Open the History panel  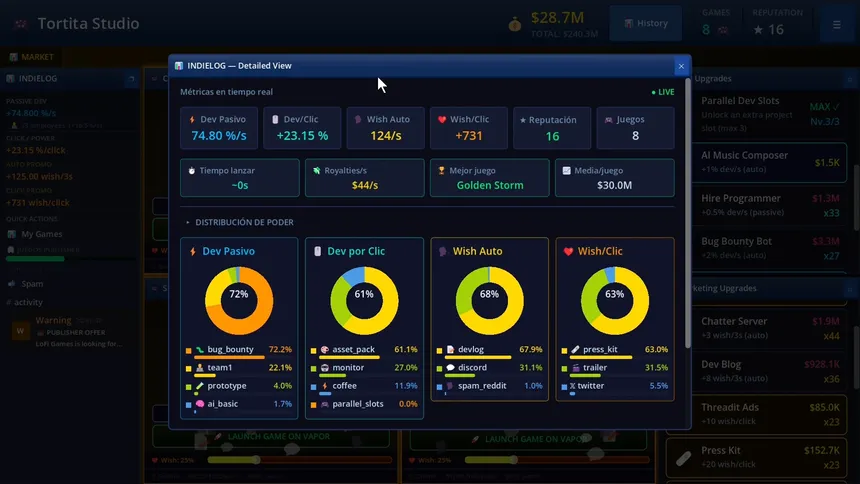[x=646, y=23]
